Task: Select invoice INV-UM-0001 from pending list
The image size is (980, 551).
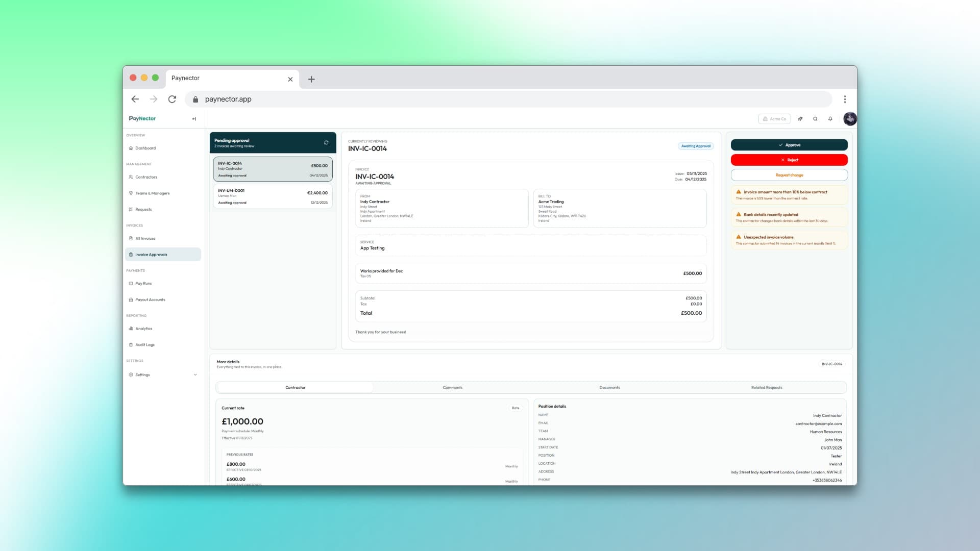Action: (x=273, y=196)
